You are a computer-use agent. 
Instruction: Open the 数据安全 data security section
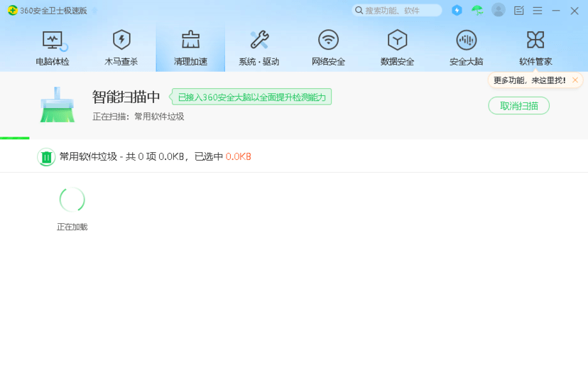[397, 48]
